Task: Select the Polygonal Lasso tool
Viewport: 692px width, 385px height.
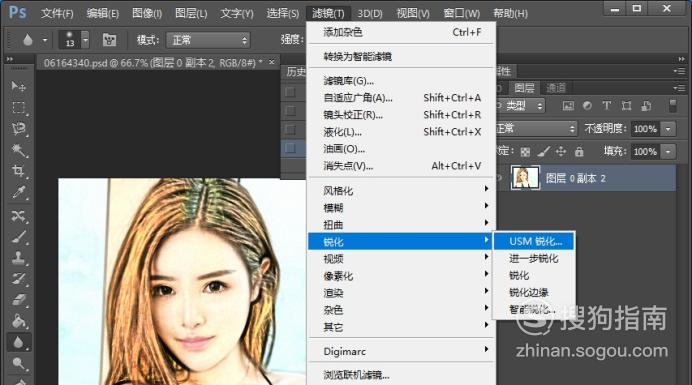Action: [18, 129]
